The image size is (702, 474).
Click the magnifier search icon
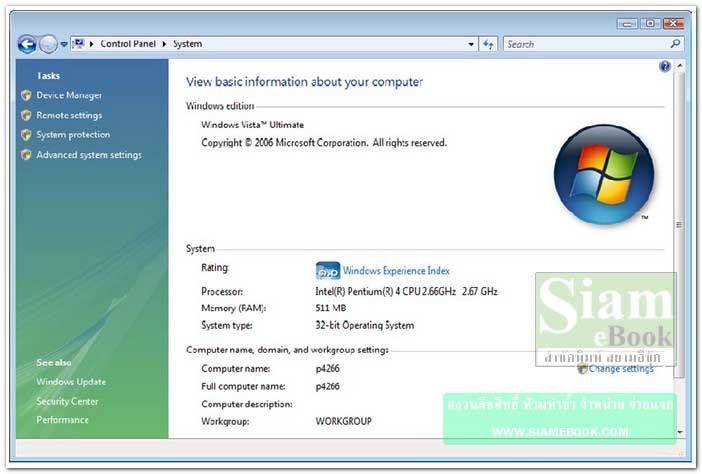(x=675, y=44)
